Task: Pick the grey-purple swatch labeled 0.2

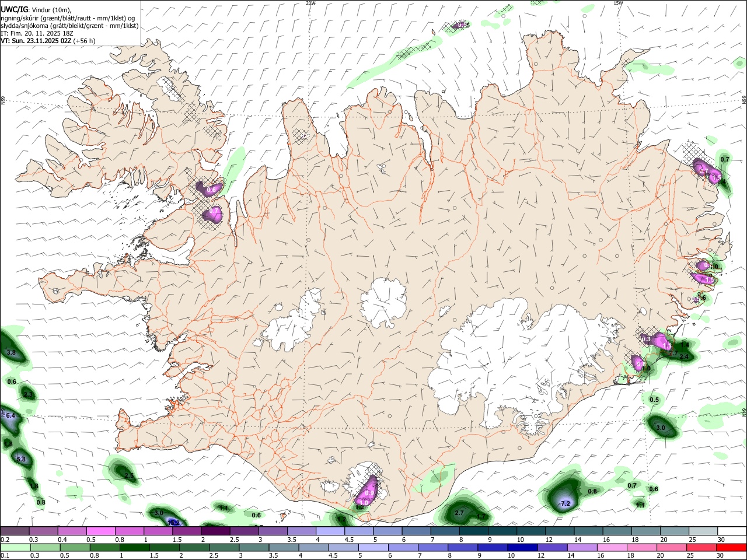Action: click(15, 531)
